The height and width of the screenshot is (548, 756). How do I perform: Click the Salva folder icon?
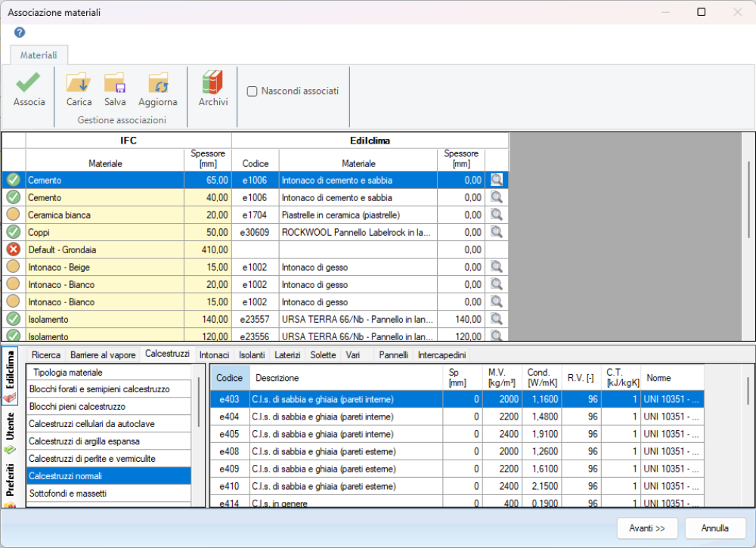tap(115, 82)
